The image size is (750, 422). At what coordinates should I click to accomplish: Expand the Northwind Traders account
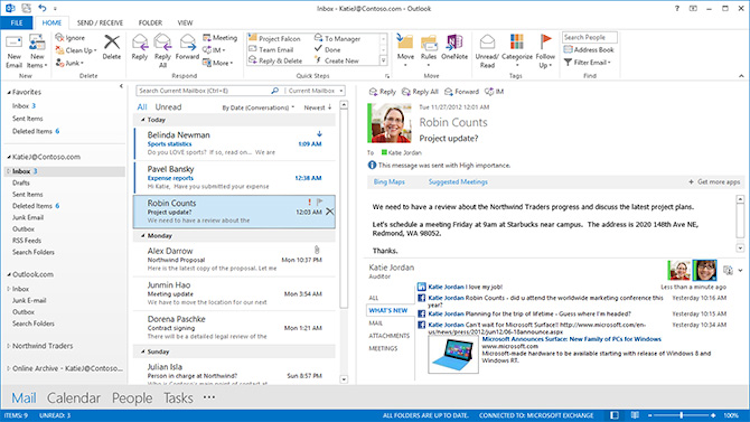[9, 345]
